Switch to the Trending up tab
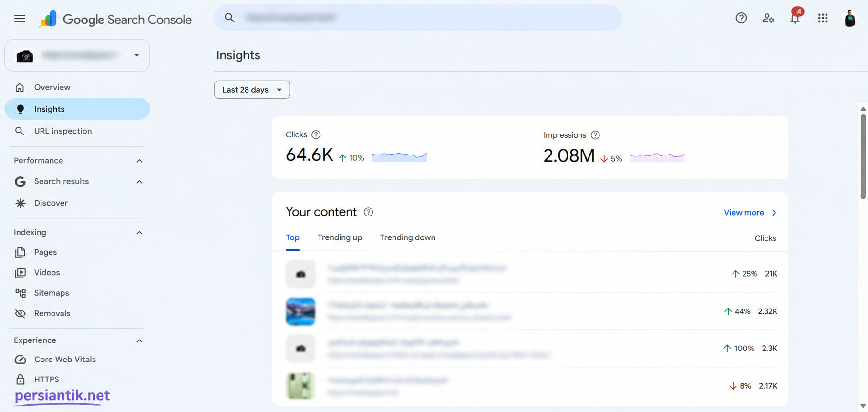The image size is (868, 412). (340, 237)
